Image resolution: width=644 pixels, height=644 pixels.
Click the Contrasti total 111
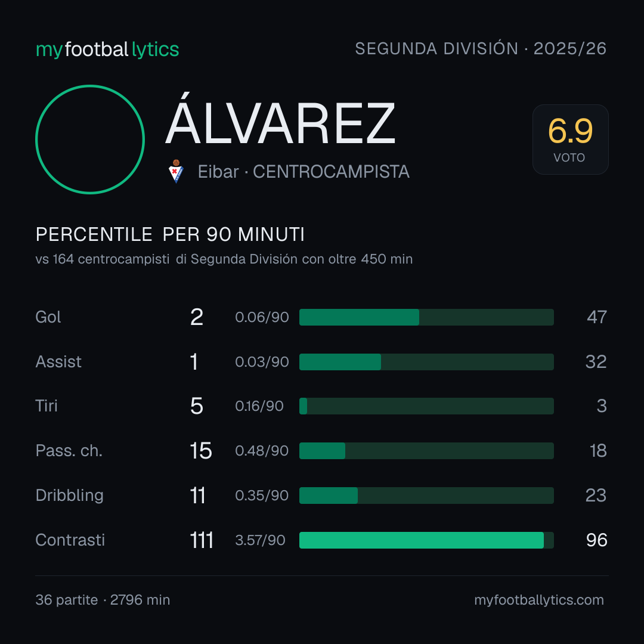(x=202, y=540)
